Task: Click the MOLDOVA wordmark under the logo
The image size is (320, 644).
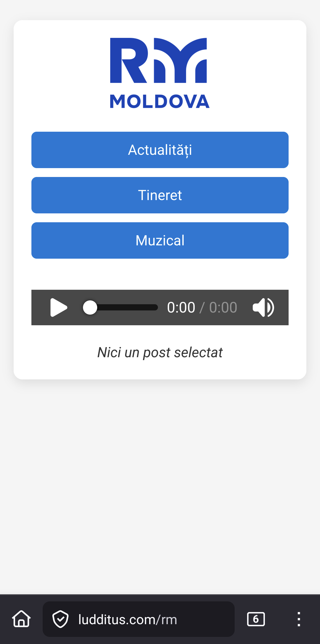Action: coord(160,102)
